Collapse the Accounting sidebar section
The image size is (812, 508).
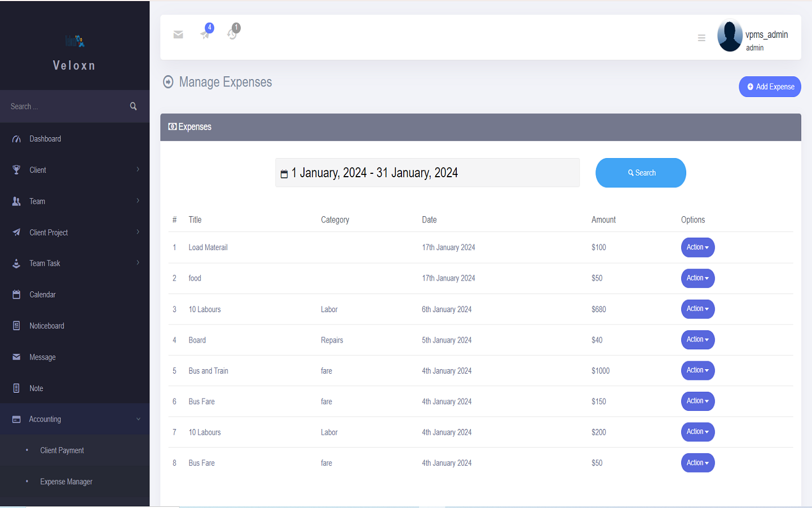(138, 419)
